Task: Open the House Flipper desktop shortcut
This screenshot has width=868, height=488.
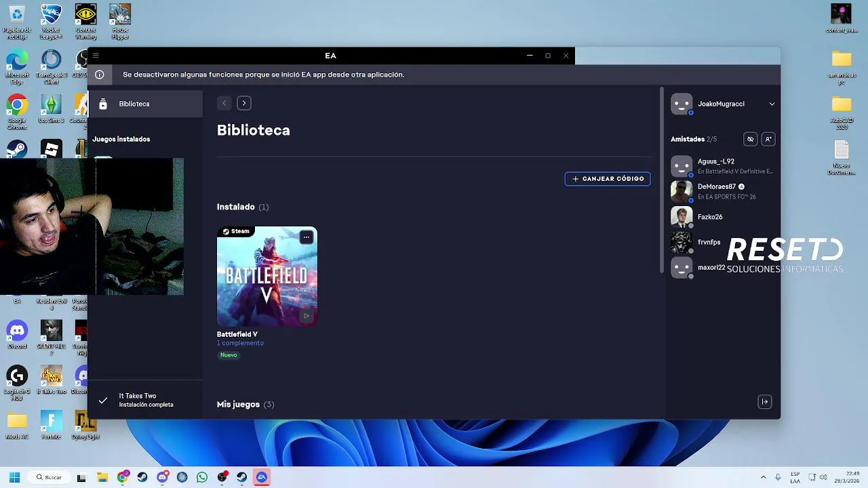Action: click(x=120, y=22)
